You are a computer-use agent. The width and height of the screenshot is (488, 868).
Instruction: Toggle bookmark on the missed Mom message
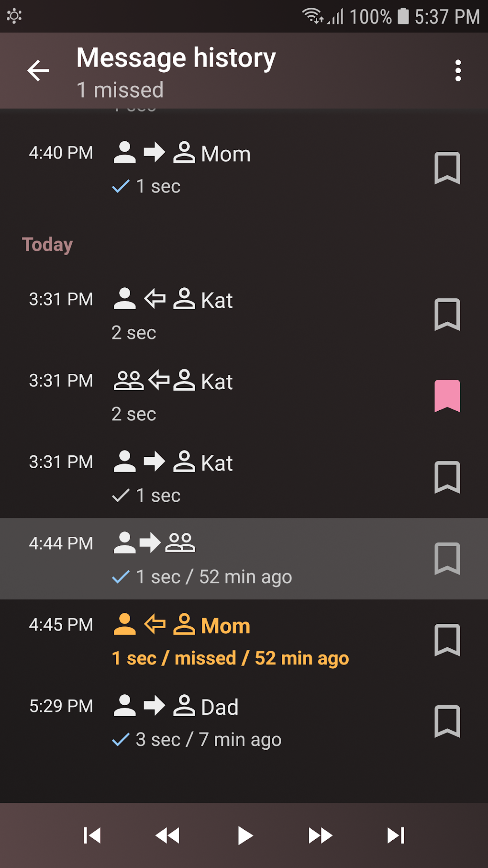click(x=447, y=640)
